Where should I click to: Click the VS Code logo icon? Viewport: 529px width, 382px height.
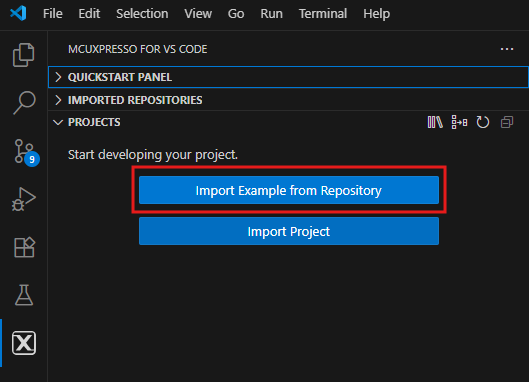point(18,13)
